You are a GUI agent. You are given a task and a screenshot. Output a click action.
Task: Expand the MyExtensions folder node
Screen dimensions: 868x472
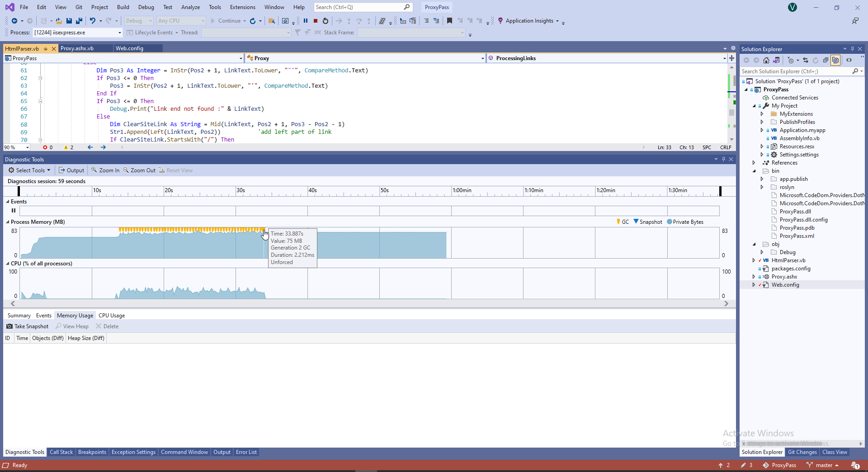(762, 114)
